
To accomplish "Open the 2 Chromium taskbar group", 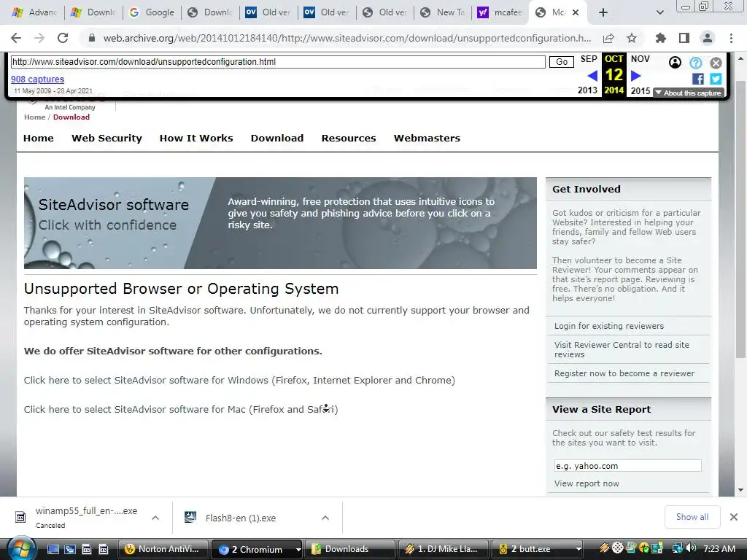I will pyautogui.click(x=258, y=549).
